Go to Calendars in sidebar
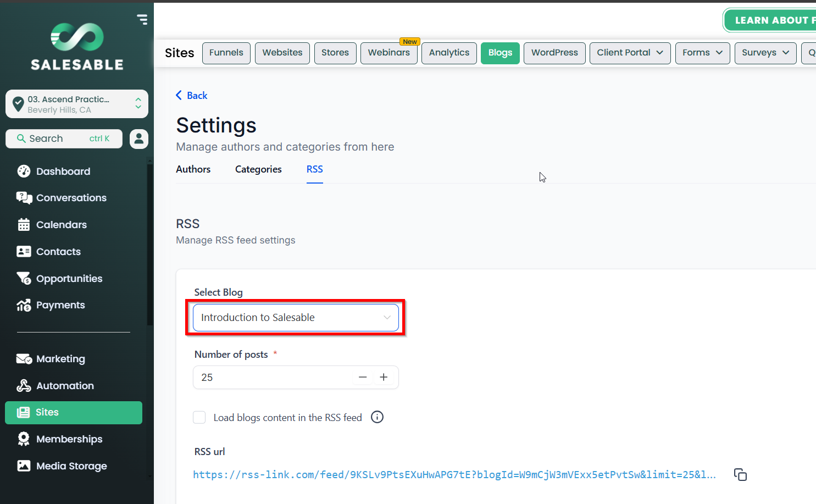This screenshot has width=816, height=504. (62, 225)
